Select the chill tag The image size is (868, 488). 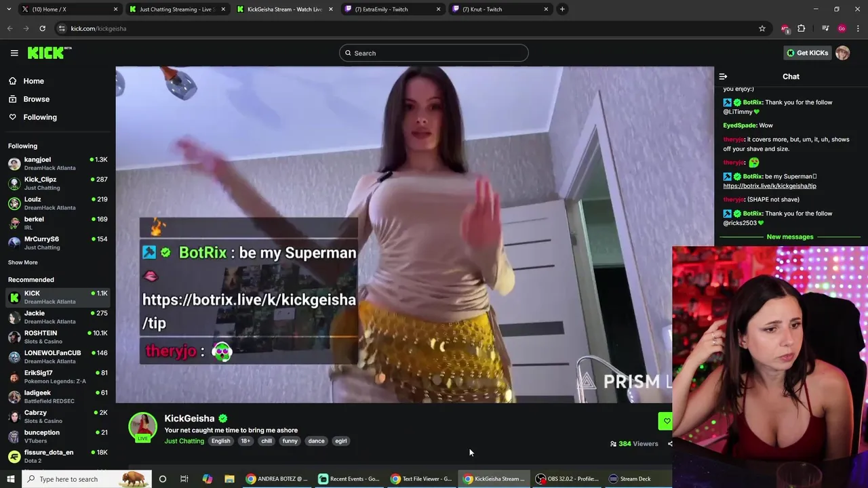point(267,441)
